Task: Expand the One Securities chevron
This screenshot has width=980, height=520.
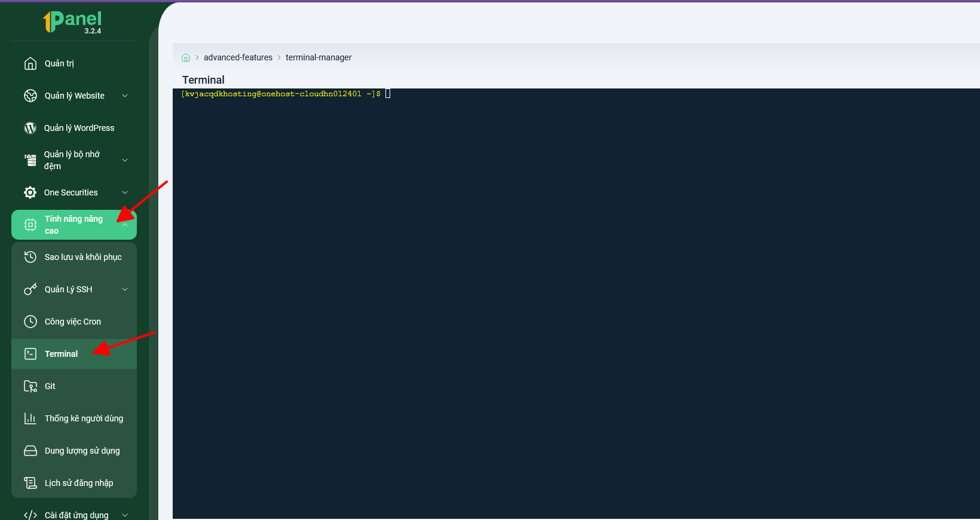Action: pos(125,192)
